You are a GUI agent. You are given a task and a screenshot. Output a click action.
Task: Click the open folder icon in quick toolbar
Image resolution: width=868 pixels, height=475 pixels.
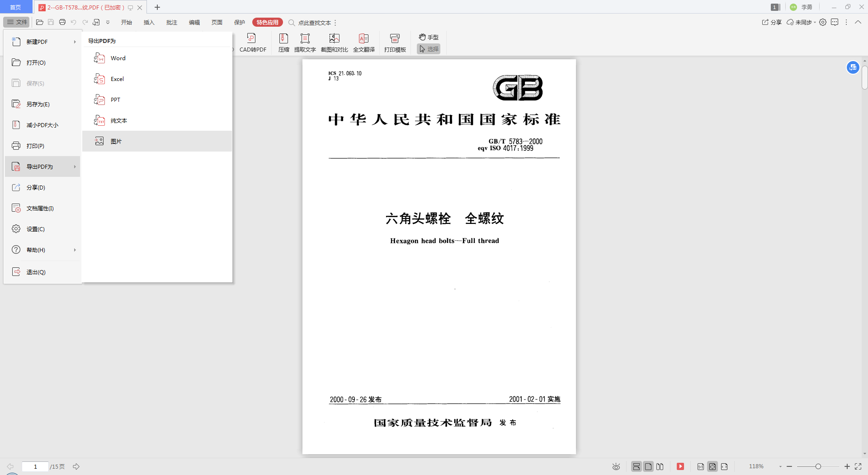click(x=40, y=22)
